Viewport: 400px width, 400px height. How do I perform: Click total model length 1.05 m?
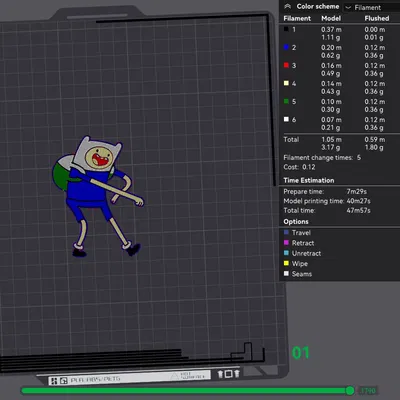click(331, 140)
